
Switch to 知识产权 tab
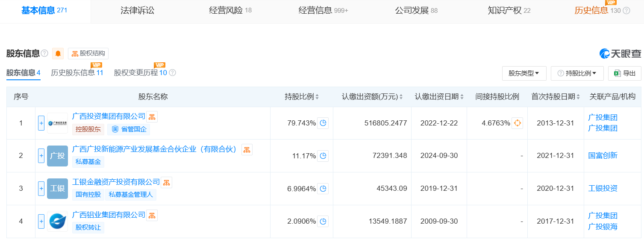509,10
